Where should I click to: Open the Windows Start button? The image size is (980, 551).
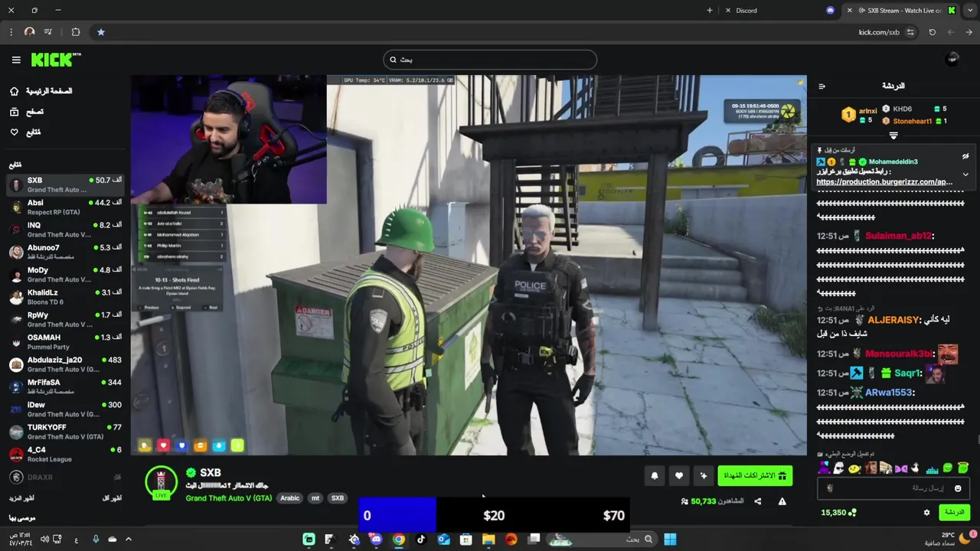coord(670,540)
